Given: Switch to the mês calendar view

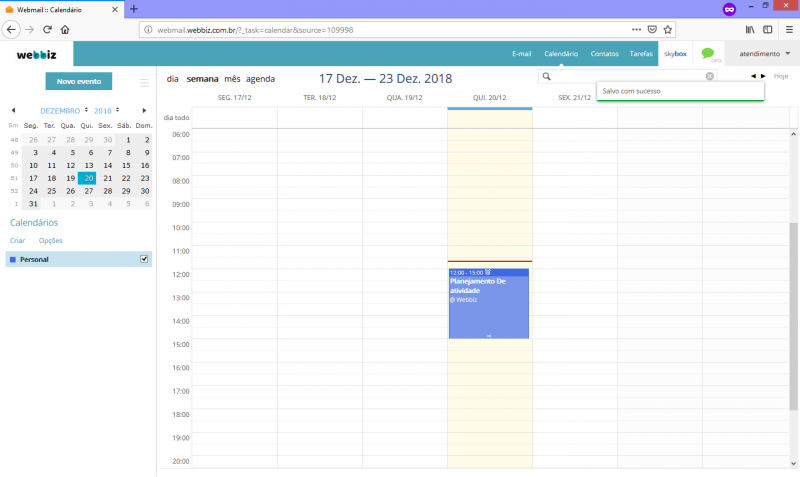Looking at the screenshot, I should click(232, 78).
